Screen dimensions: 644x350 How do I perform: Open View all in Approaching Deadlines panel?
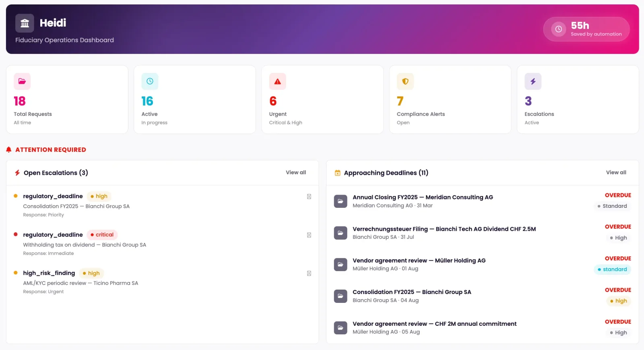click(x=616, y=172)
